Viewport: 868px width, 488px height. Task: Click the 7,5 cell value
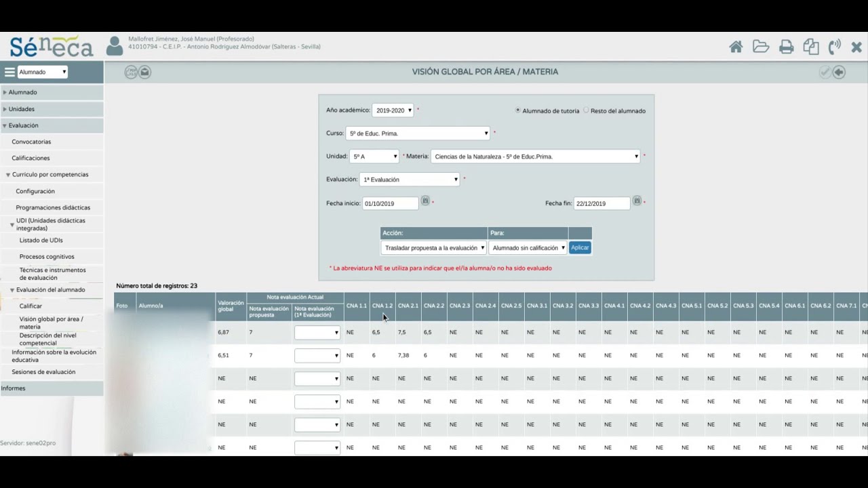coord(401,333)
